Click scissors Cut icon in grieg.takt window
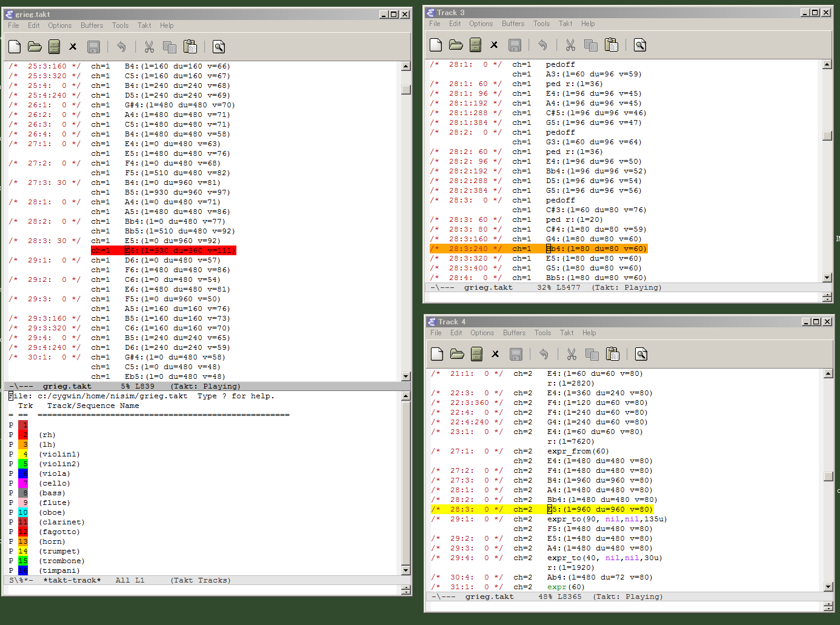The height and width of the screenshot is (625, 840). coord(149,47)
